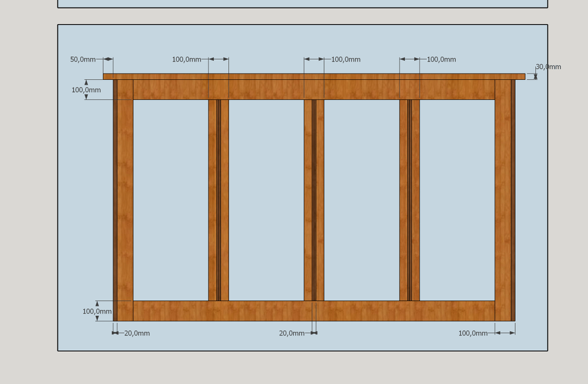Select the 50,0mm overhang dimension label
Screen dimensions: 588x384
pos(83,59)
